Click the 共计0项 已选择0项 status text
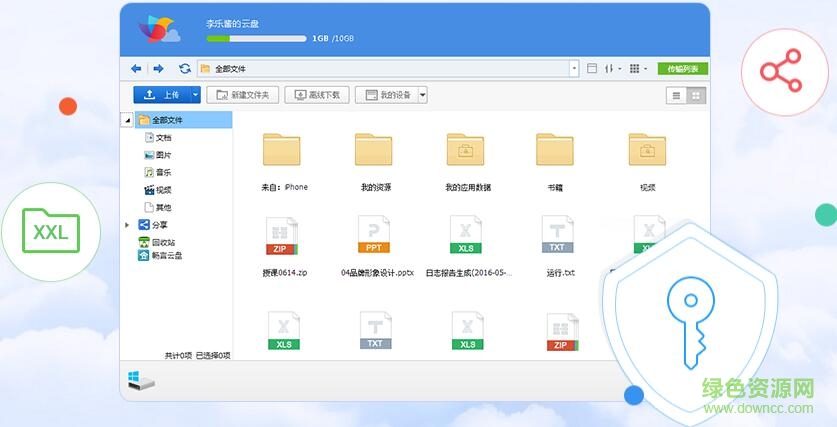Screen dimensions: 837x427 198,355
